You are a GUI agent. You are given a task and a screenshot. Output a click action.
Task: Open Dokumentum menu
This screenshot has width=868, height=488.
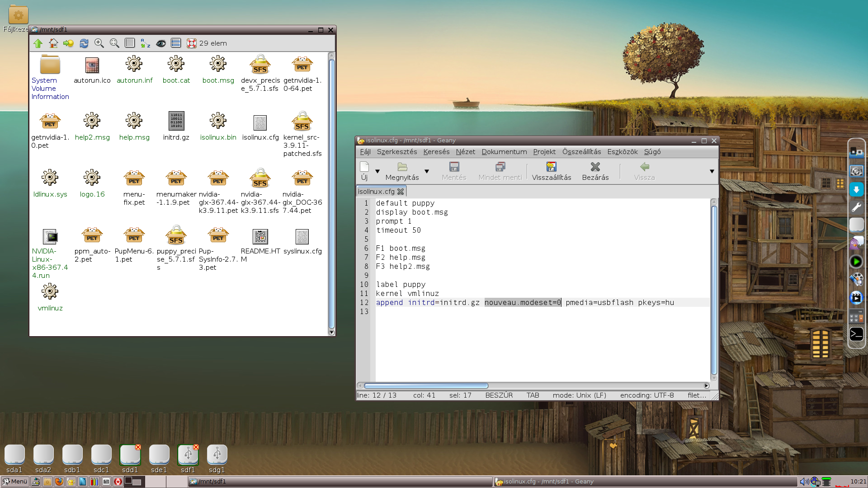tap(504, 152)
